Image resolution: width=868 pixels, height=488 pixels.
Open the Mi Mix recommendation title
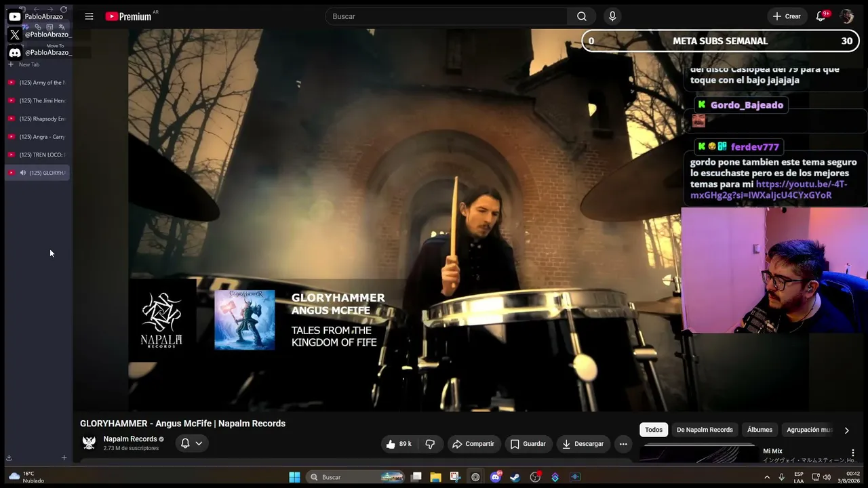tap(772, 451)
